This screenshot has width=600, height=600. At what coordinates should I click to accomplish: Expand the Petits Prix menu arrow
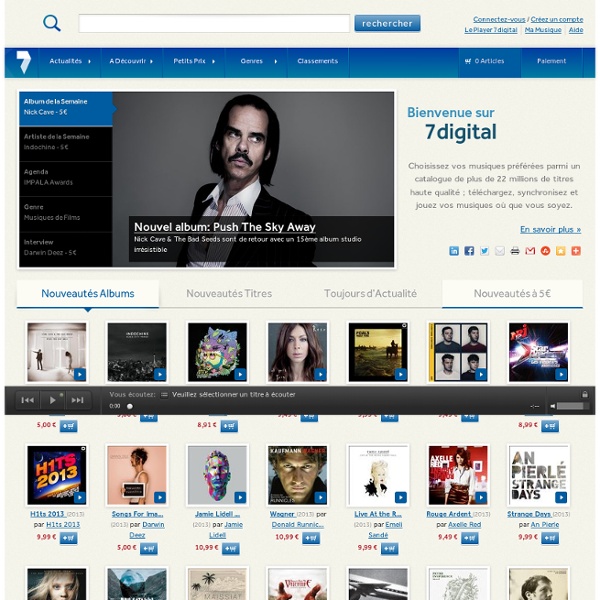[214, 61]
